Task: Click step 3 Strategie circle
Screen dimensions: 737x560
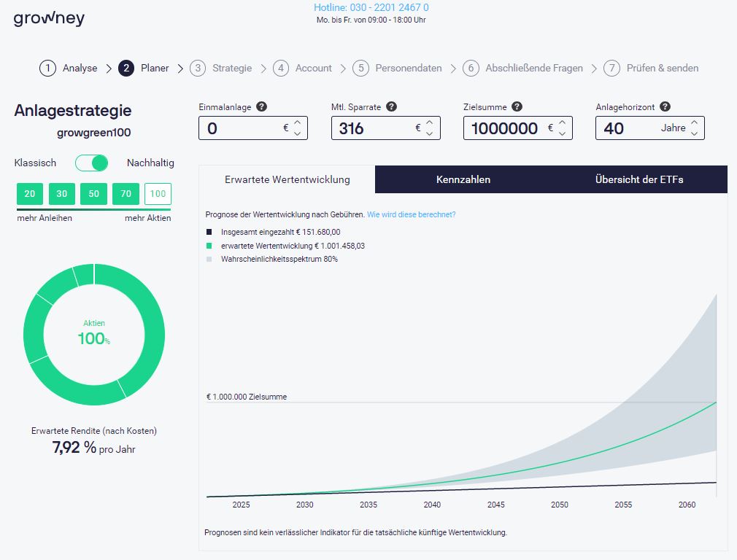Action: (x=197, y=68)
